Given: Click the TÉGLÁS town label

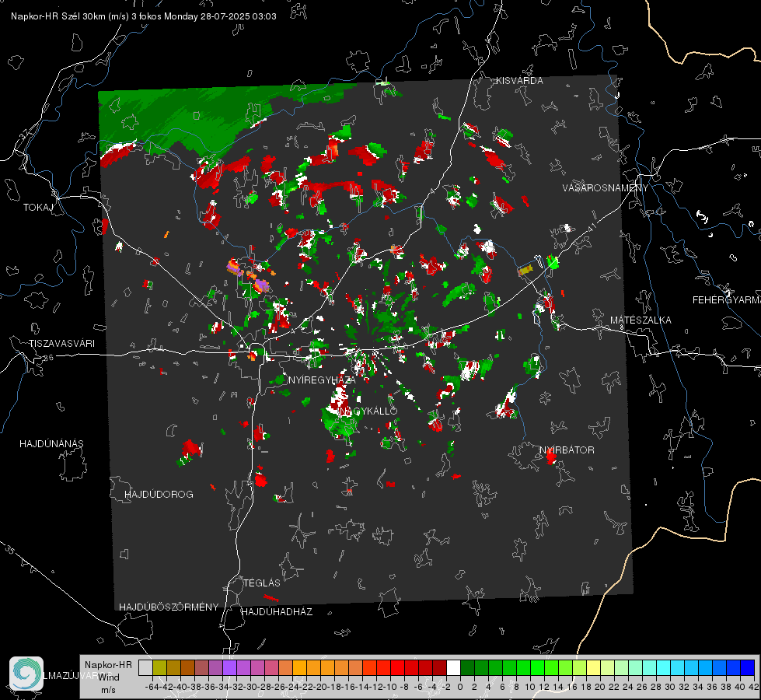Looking at the screenshot, I should [x=262, y=583].
